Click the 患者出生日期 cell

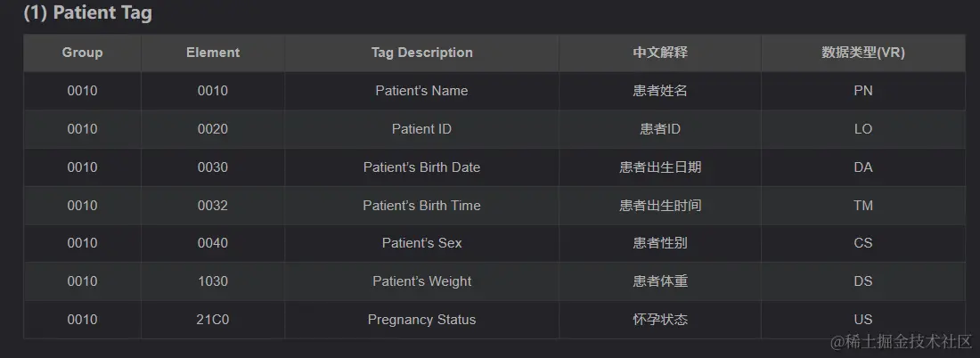[660, 167]
